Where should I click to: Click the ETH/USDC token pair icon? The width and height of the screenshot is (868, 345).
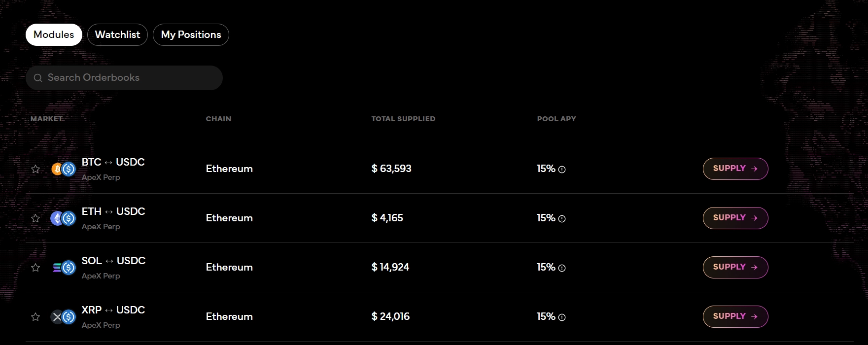[64, 218]
